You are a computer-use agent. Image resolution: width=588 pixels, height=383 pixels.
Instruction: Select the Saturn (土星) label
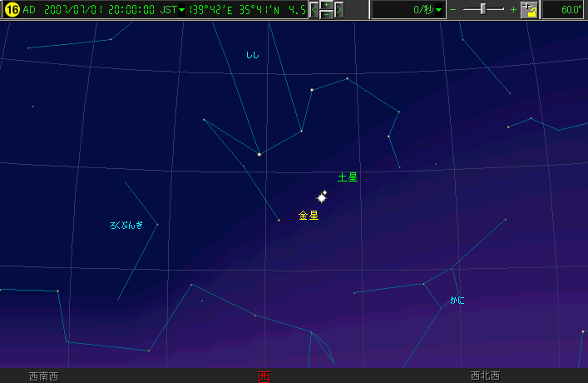click(x=347, y=177)
